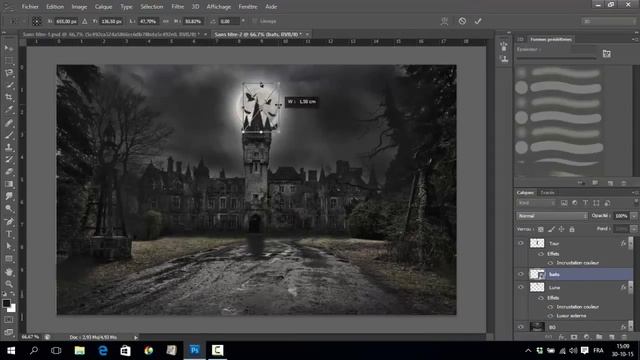Toggle the Lissage anti-alias checkbox
This screenshot has height=360, width=640.
click(255, 21)
